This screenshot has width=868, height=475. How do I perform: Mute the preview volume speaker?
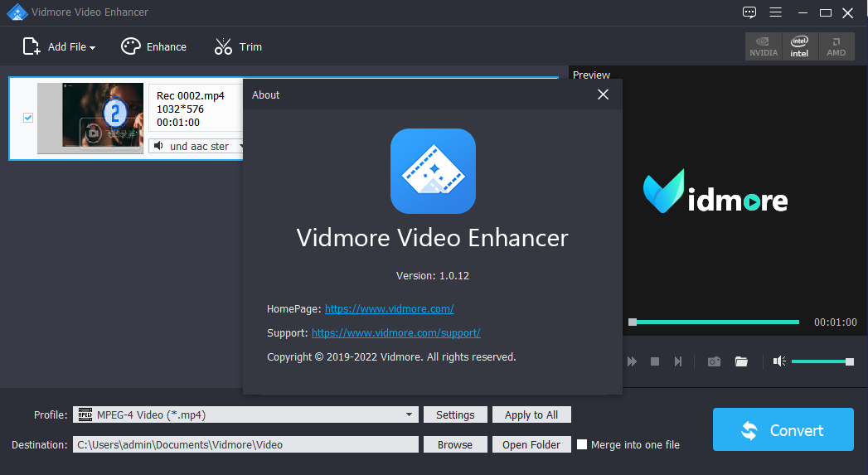pos(779,361)
